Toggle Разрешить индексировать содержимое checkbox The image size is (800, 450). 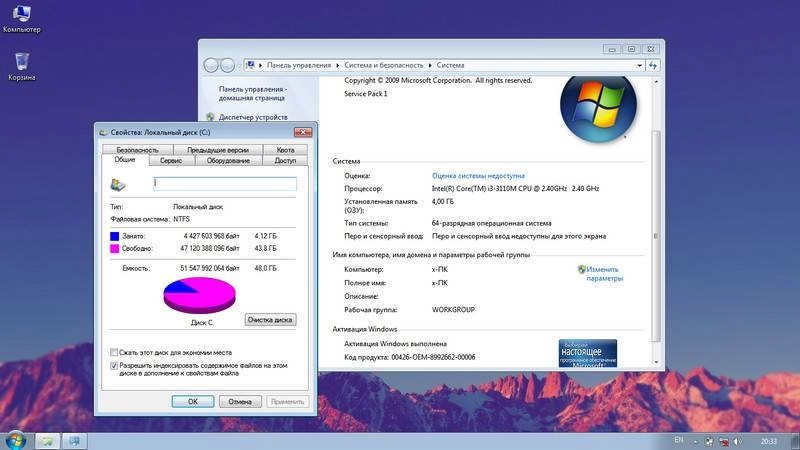click(x=114, y=366)
